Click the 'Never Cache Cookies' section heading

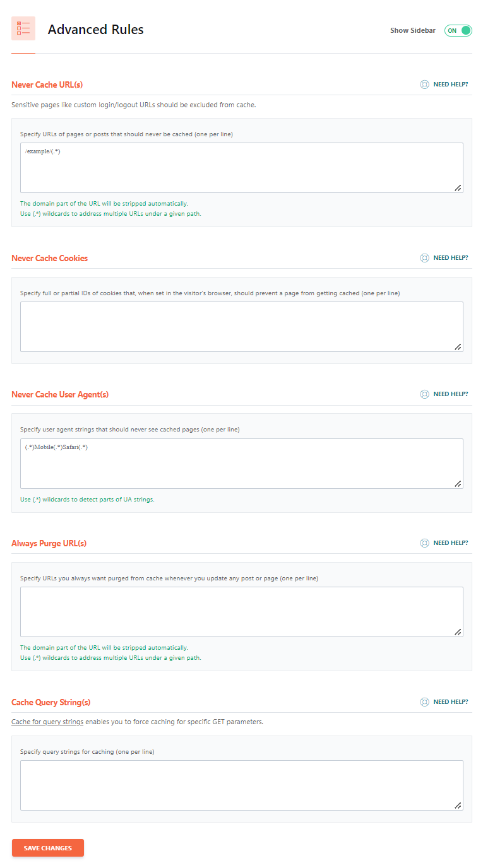50,258
